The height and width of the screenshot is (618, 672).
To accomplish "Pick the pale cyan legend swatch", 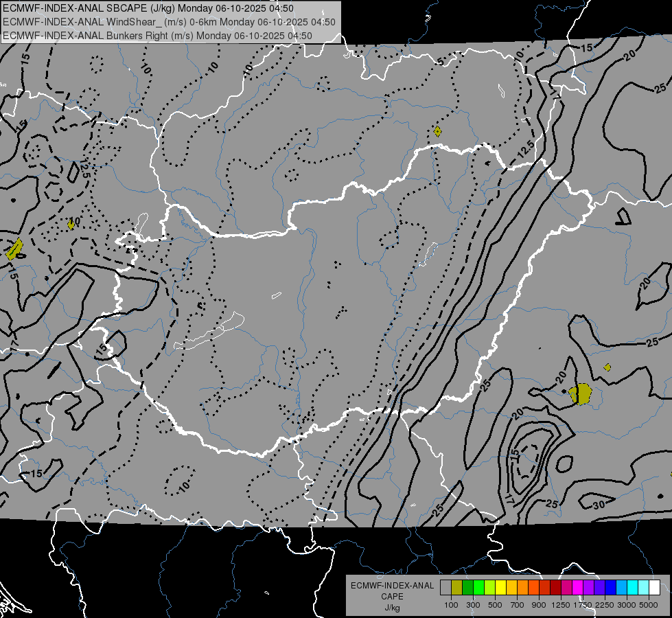I will point(644,588).
